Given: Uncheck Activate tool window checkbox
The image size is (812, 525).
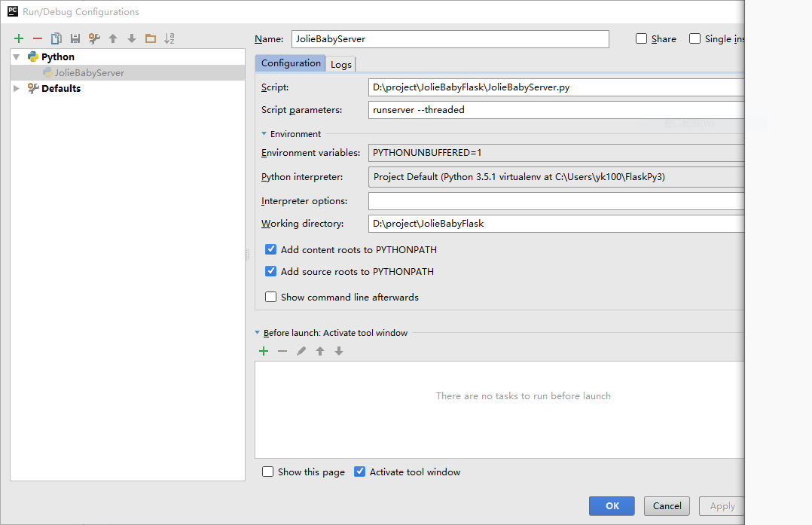Looking at the screenshot, I should pyautogui.click(x=360, y=472).
